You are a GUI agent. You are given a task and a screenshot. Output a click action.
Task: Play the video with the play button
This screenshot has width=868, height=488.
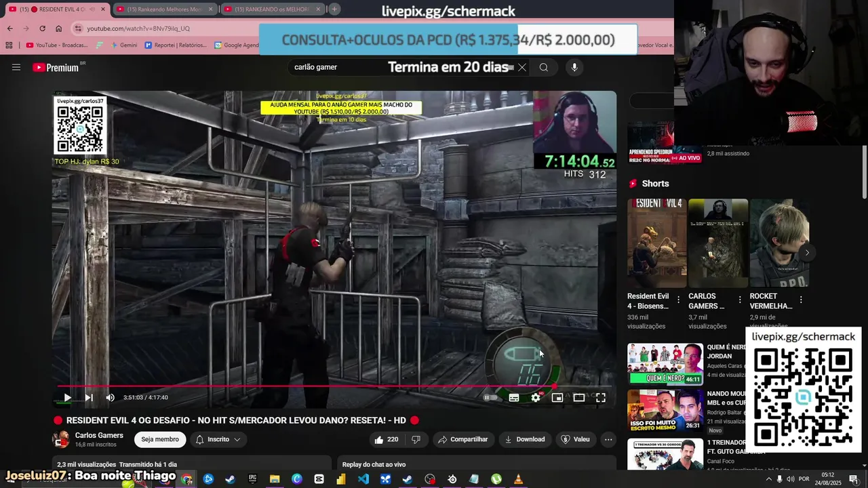coord(67,398)
